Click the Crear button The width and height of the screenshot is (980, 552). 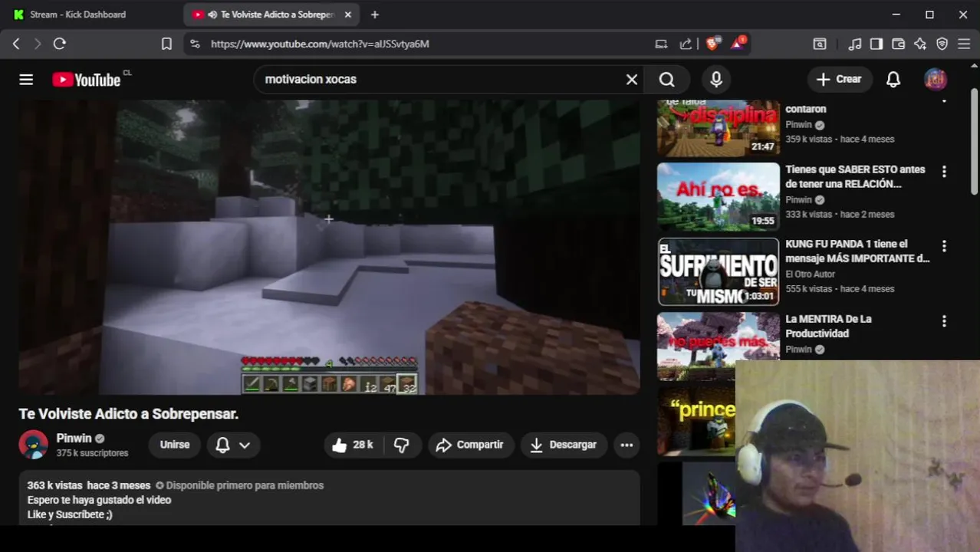coord(839,79)
